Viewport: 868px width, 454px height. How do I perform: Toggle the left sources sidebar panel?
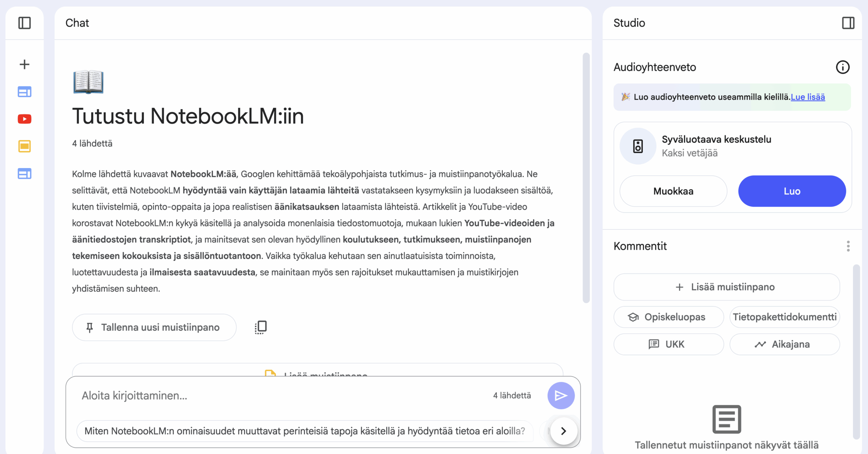coord(24,23)
